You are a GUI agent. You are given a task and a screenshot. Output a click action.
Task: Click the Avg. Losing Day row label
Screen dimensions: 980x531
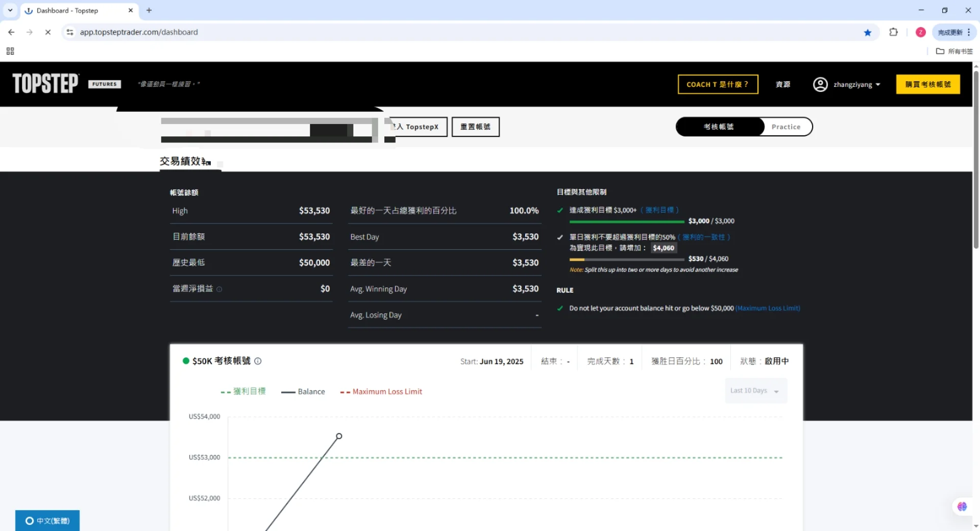[376, 315]
